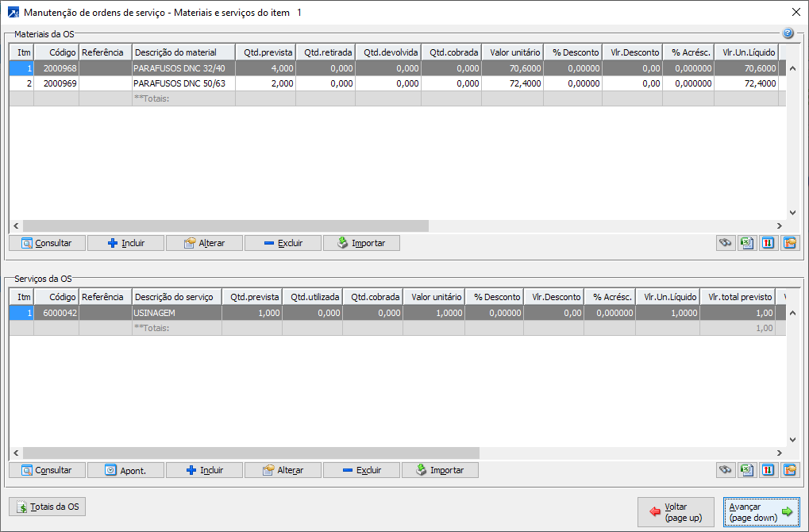Click Excluir button under Materiais da OS
809x532 pixels.
pos(283,243)
